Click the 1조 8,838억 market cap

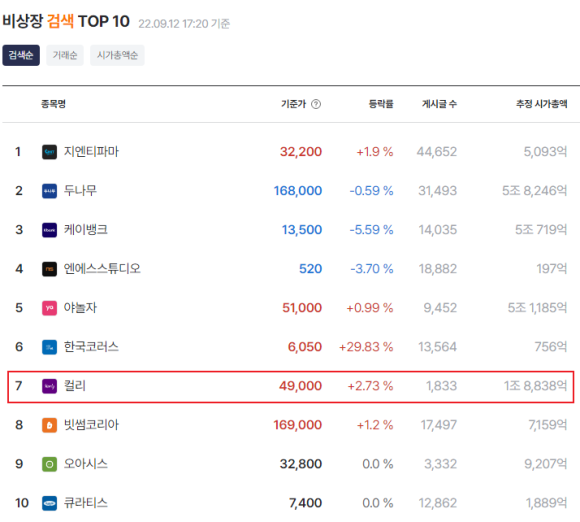tap(535, 386)
